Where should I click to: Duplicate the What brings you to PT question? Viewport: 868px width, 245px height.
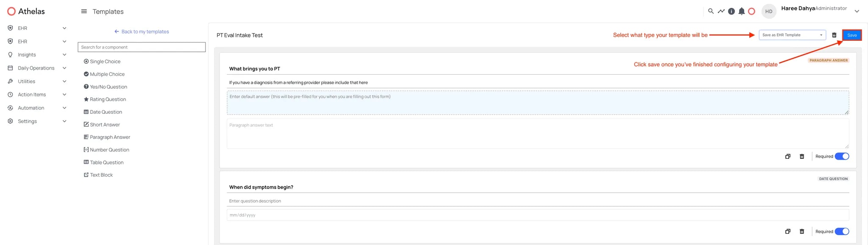787,156
